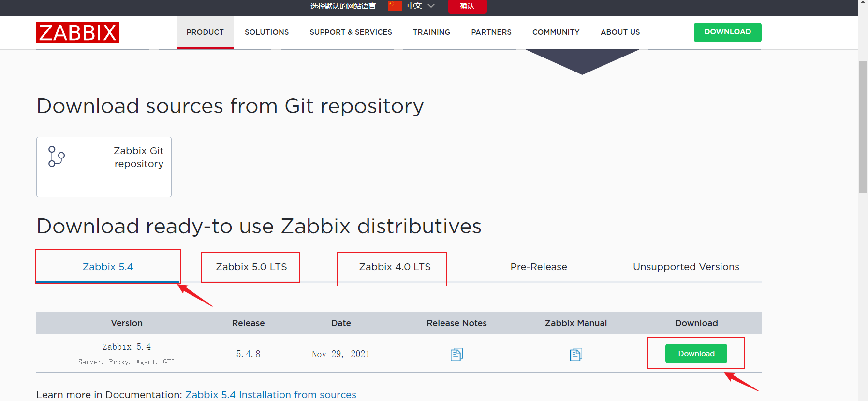Click the '5.4.8' release cell
The height and width of the screenshot is (401, 868).
[248, 354]
